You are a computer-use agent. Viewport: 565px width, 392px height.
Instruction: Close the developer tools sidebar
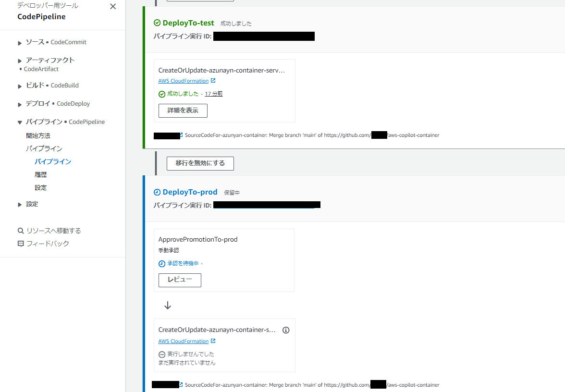[x=113, y=7]
